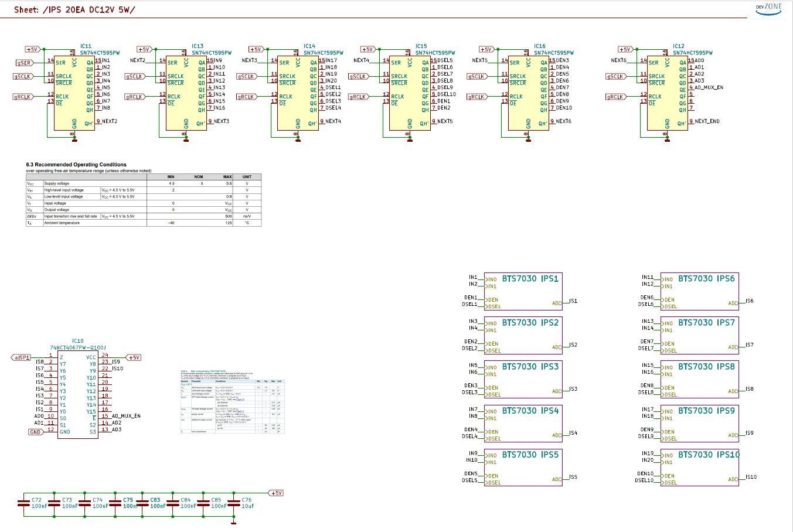Select the IS10 net label on IC10 Y9
The height and width of the screenshot is (532, 793).
tap(117, 369)
